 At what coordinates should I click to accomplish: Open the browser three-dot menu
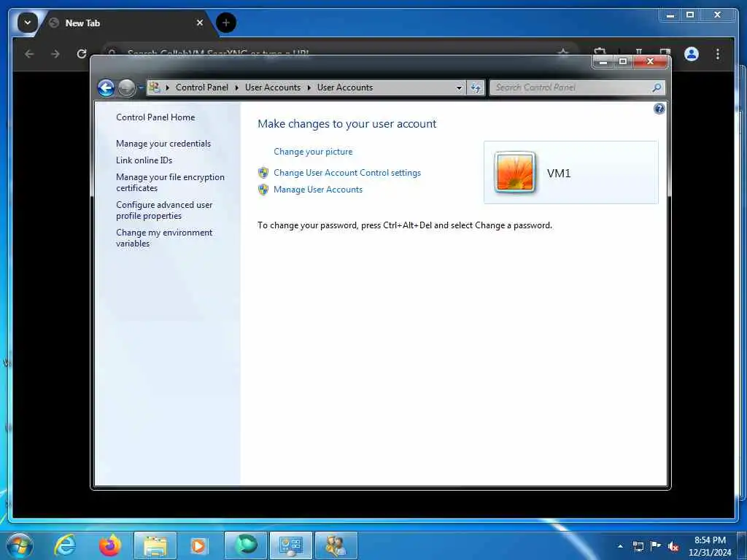point(718,54)
